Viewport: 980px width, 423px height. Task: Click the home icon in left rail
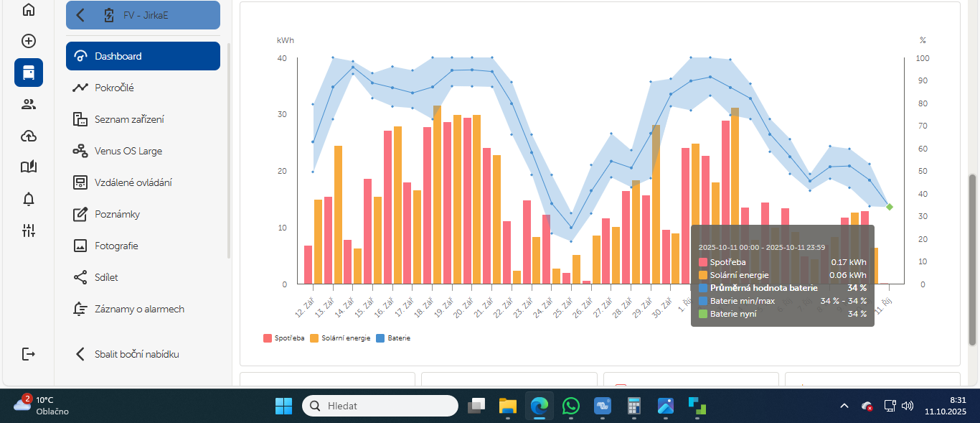click(29, 10)
